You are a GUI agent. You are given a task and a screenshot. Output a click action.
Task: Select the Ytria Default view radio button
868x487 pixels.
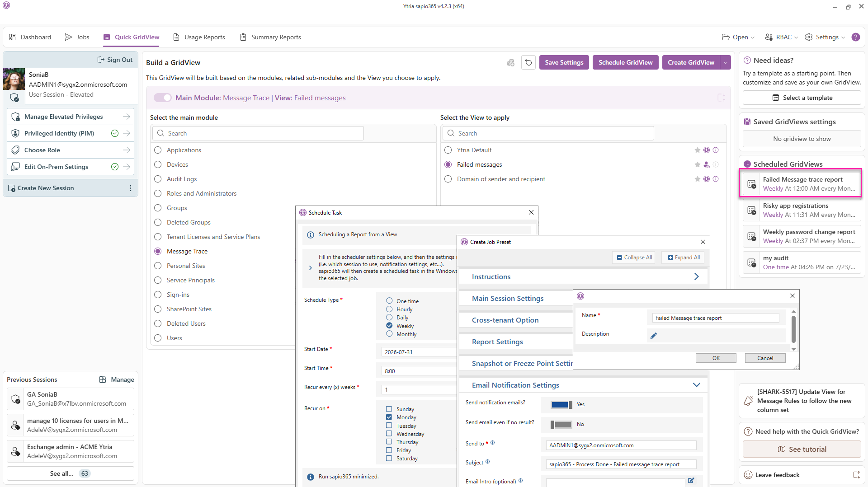pos(448,150)
